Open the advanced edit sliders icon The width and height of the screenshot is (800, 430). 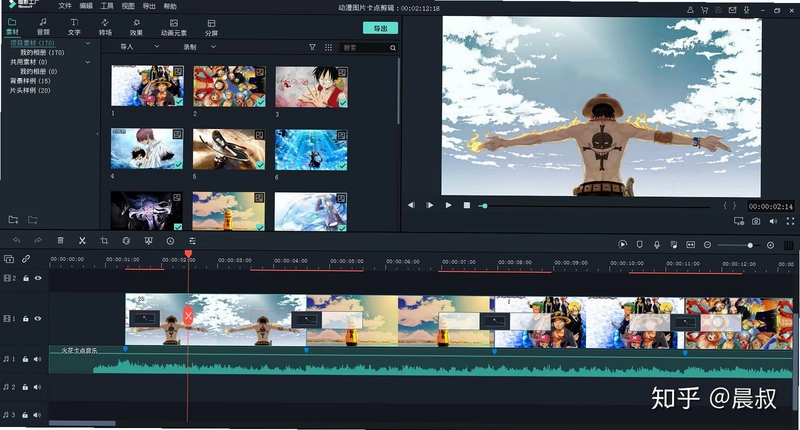pos(192,241)
